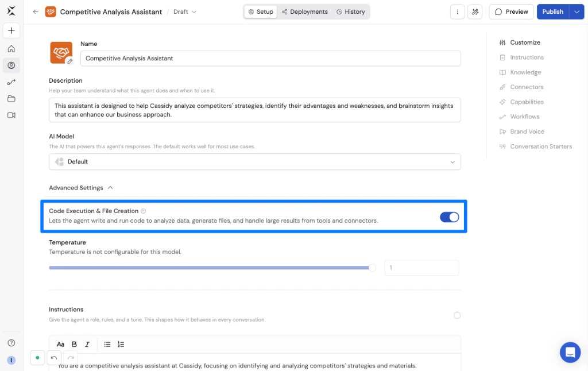This screenshot has width=588, height=371.
Task: Click the help question mark icon
Action: [11, 342]
